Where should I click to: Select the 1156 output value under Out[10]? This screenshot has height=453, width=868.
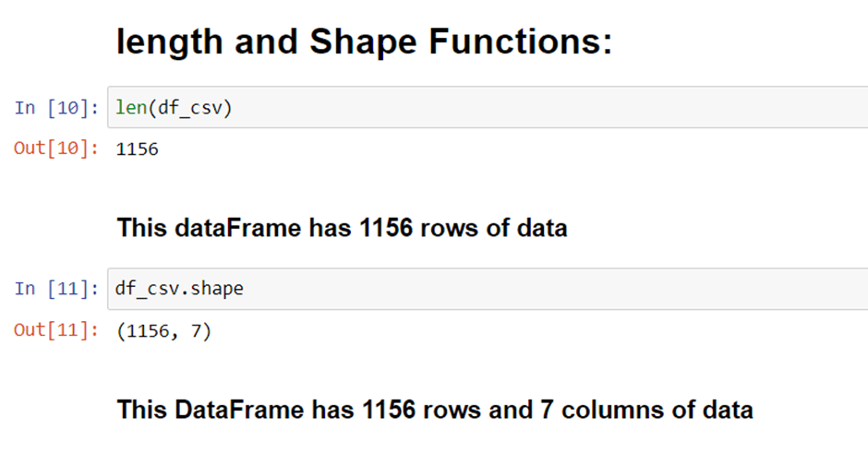coord(138,149)
